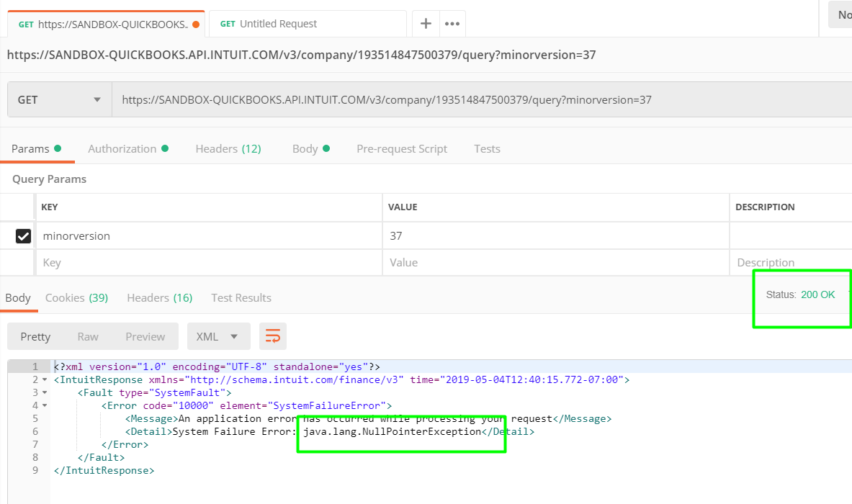
Task: Open the XML format dropdown
Action: pos(218,336)
